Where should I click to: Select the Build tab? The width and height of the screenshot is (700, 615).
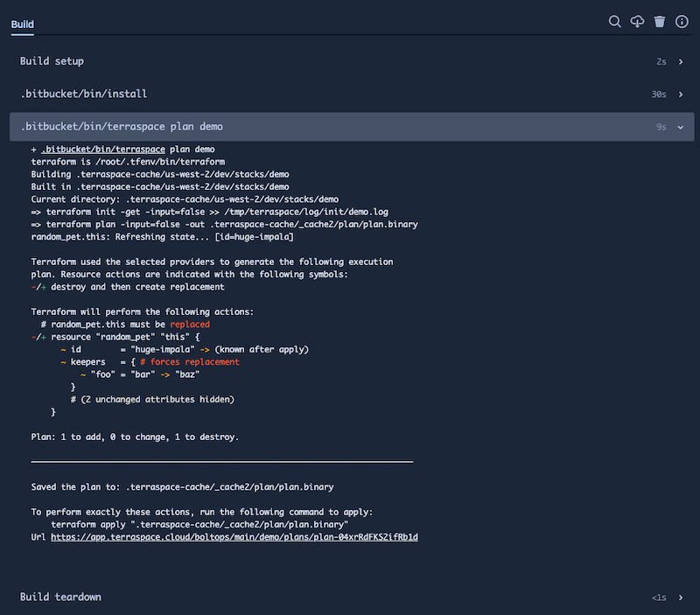(x=23, y=24)
